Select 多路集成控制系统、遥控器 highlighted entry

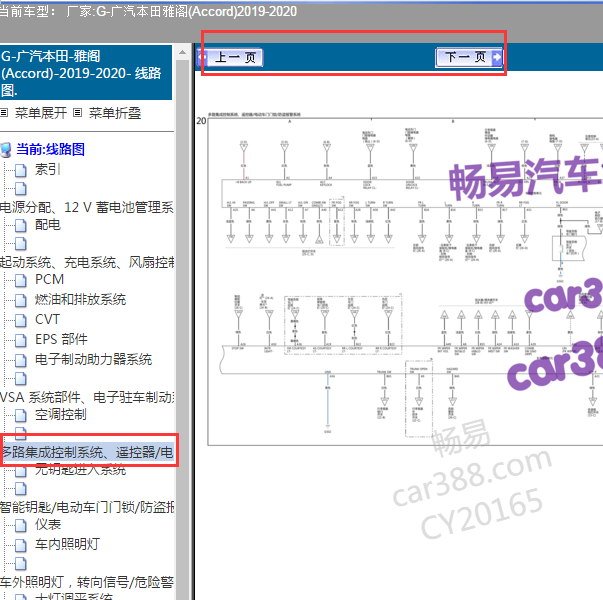pos(88,452)
